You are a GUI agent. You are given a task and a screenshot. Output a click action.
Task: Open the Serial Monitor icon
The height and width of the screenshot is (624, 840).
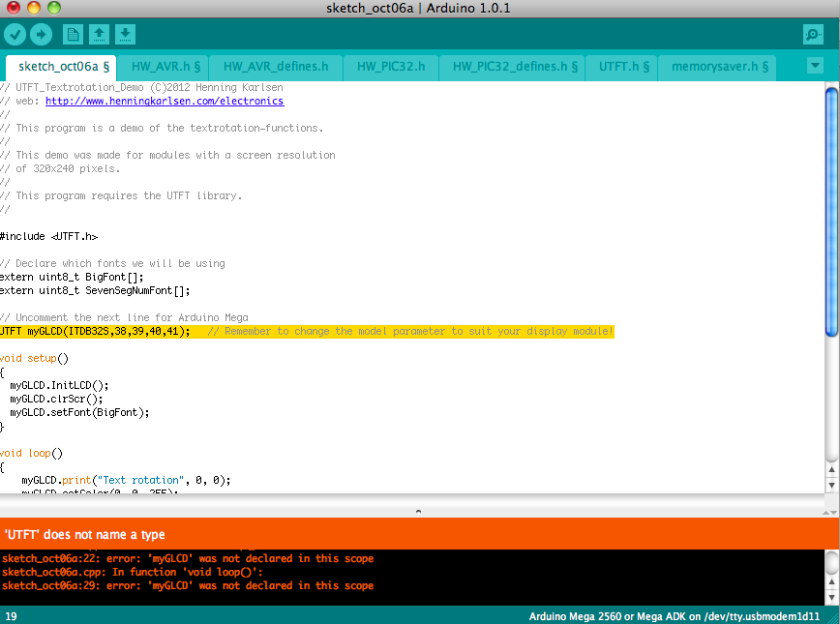tap(813, 35)
